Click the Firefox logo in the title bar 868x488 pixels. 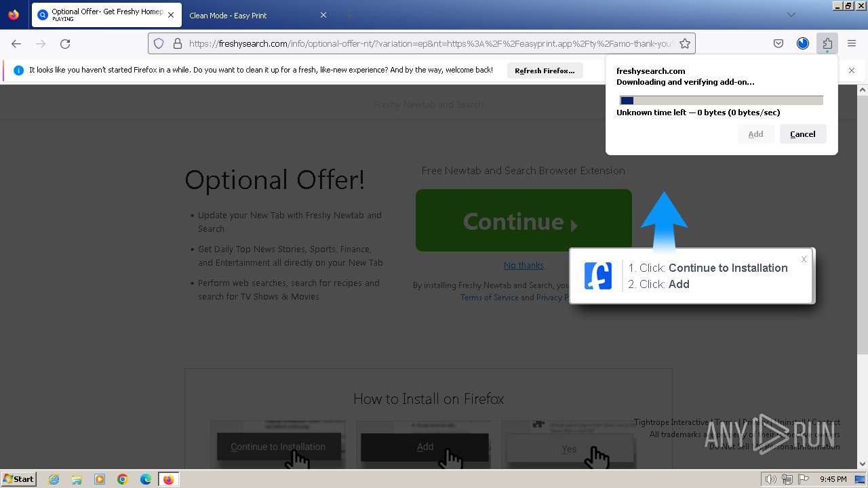pos(14,14)
